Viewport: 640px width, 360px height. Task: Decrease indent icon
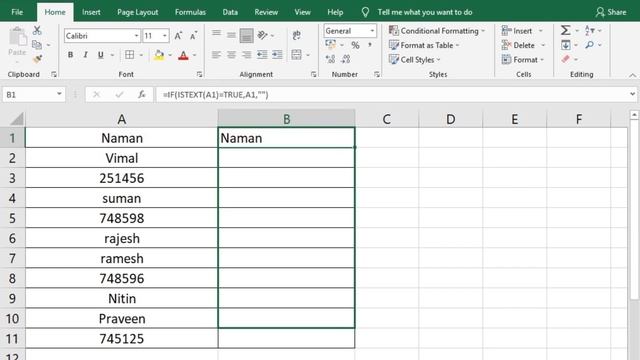(262, 55)
